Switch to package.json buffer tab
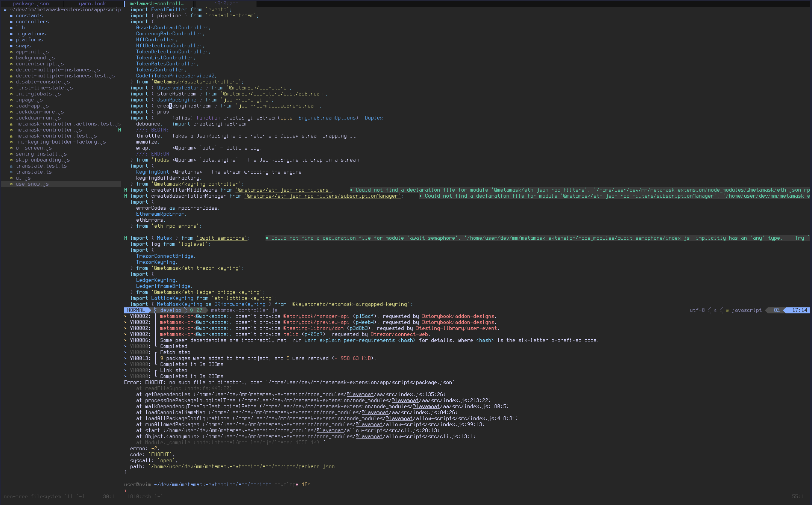The width and height of the screenshot is (812, 505). point(30,4)
